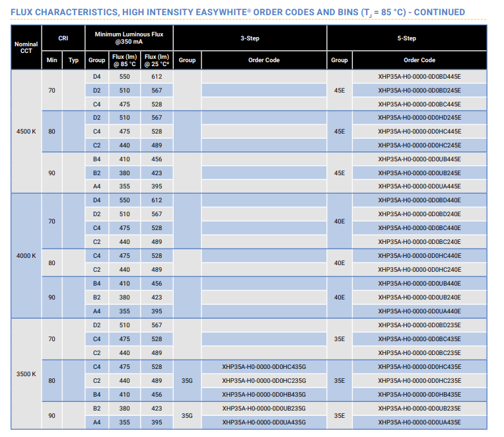Select the Nominal CCT column header

pyautogui.click(x=26, y=48)
